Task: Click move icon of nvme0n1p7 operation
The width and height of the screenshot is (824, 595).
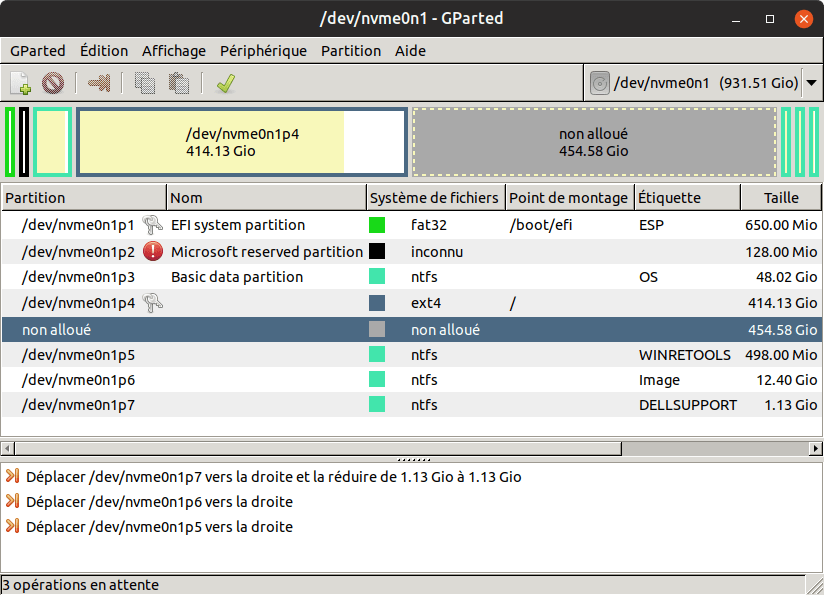Action: (13, 476)
